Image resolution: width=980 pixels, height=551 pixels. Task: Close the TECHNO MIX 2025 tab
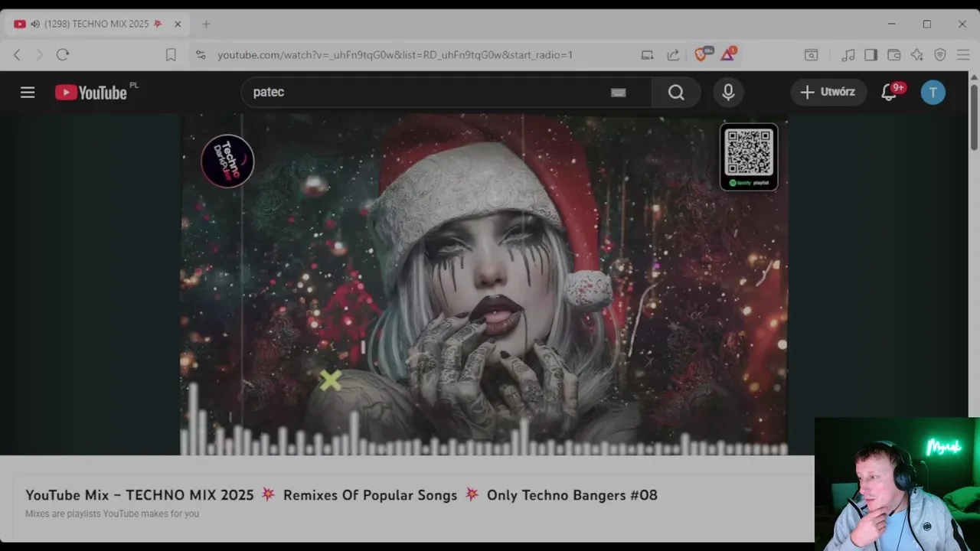(178, 24)
